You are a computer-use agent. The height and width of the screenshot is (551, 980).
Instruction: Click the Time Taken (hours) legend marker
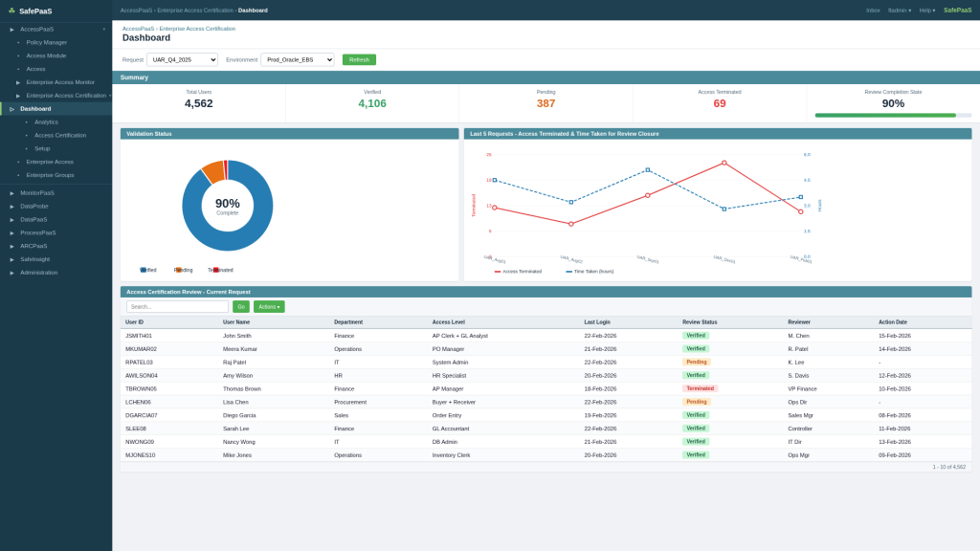click(568, 272)
